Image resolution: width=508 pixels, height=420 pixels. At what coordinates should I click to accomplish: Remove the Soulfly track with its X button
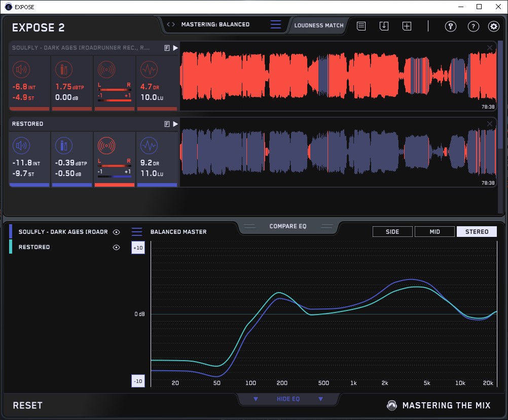pos(490,48)
